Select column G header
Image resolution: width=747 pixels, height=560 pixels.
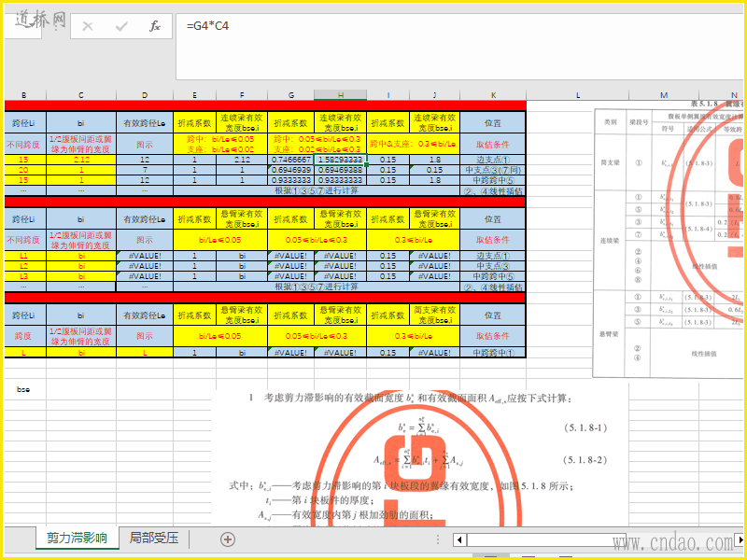click(291, 95)
